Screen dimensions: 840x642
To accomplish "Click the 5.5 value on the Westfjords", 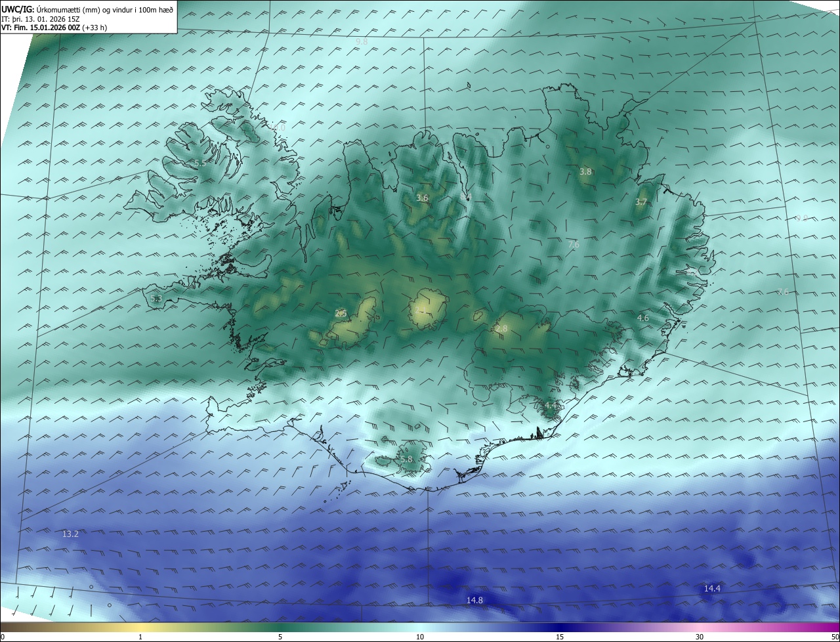I will click(199, 162).
